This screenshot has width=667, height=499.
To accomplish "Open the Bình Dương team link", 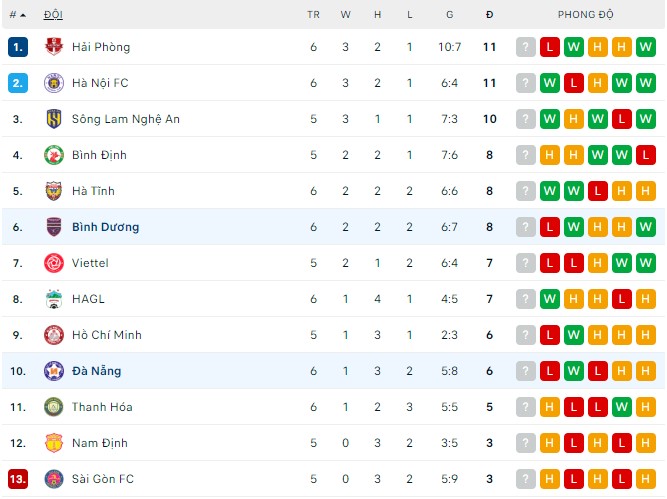I will pos(105,227).
